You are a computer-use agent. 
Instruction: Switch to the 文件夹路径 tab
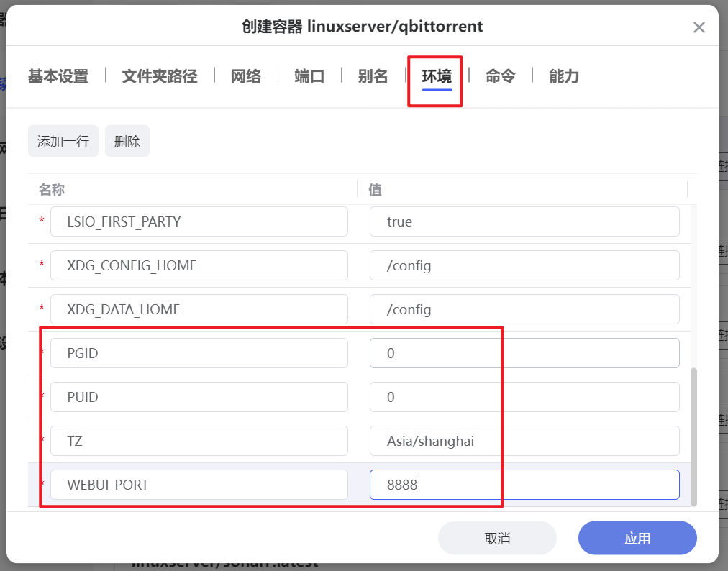160,76
